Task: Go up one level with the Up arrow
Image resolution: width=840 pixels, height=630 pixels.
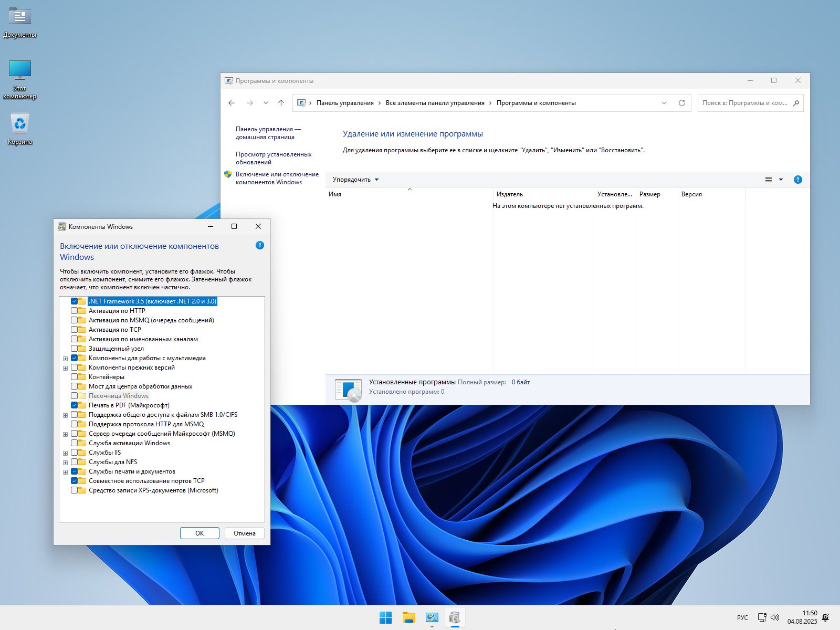Action: (x=281, y=103)
